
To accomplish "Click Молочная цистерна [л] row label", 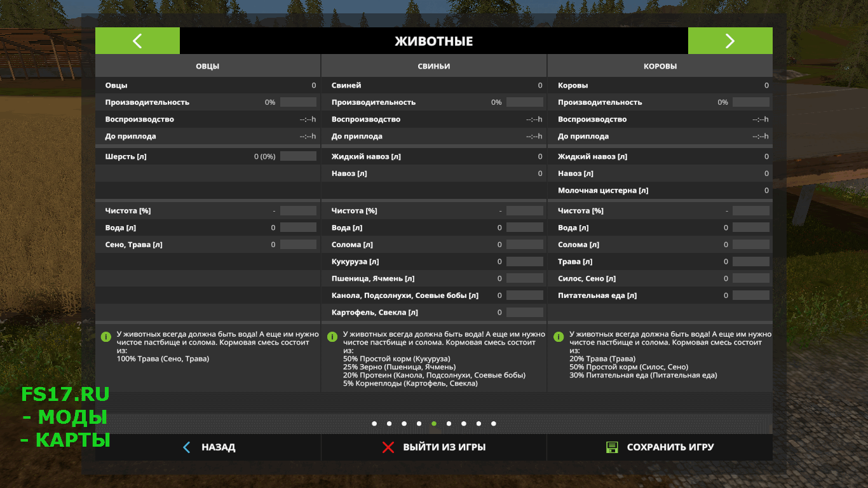I will 603,191.
